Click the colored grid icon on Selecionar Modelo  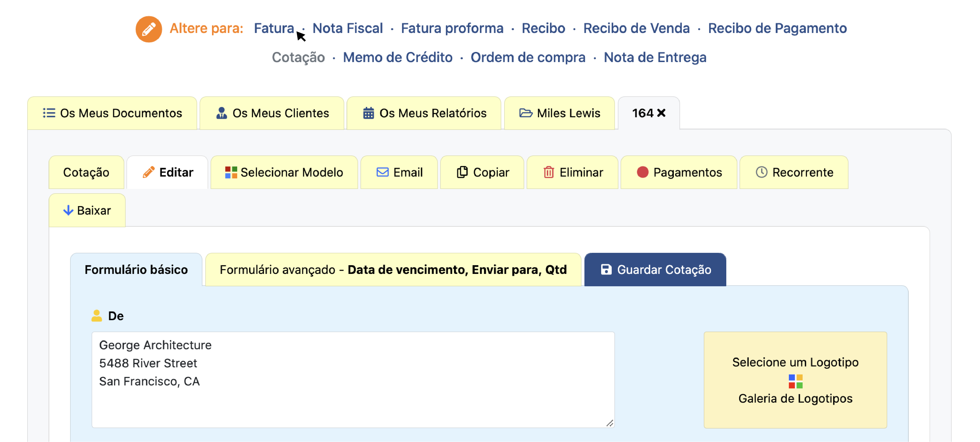pos(231,172)
